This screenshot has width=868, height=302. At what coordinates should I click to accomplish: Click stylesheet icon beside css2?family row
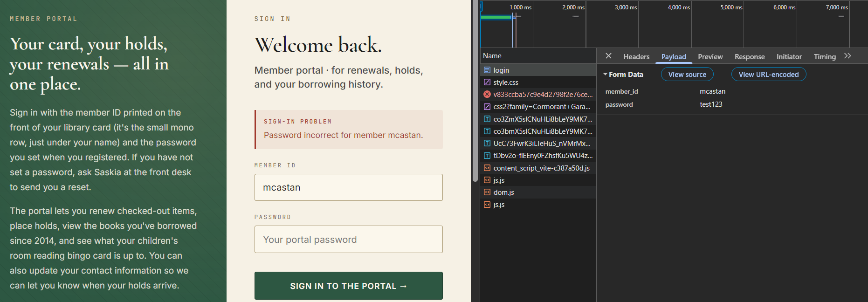coord(487,106)
